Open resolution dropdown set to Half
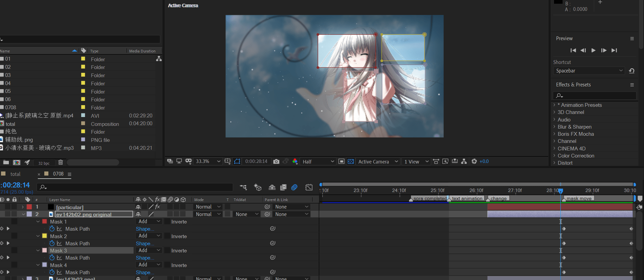This screenshot has height=280, width=644. coord(318,162)
